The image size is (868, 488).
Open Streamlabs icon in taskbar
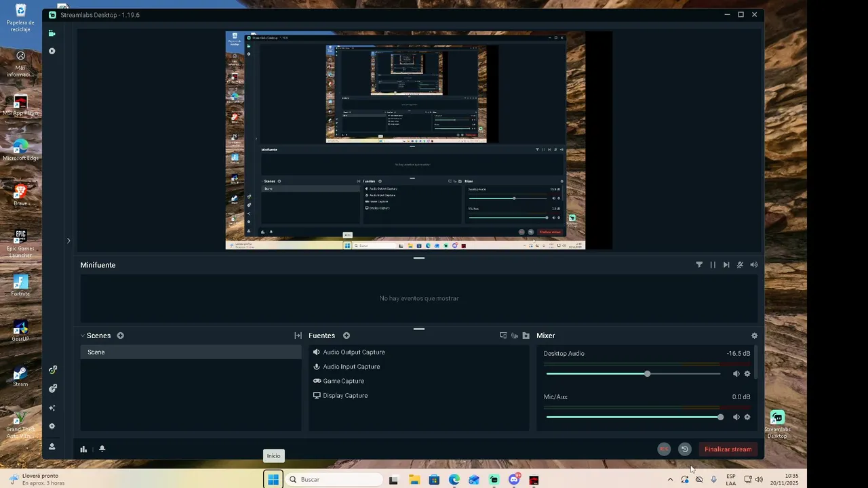[x=494, y=479]
